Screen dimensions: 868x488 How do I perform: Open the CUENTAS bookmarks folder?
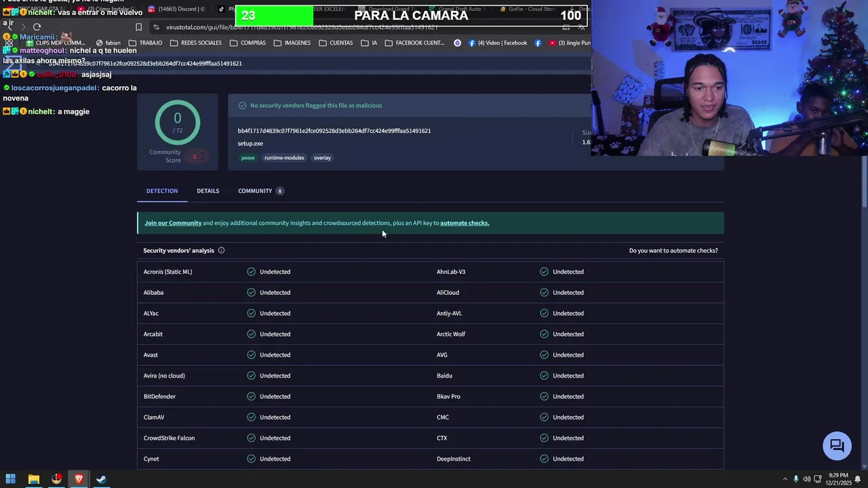[x=336, y=43]
